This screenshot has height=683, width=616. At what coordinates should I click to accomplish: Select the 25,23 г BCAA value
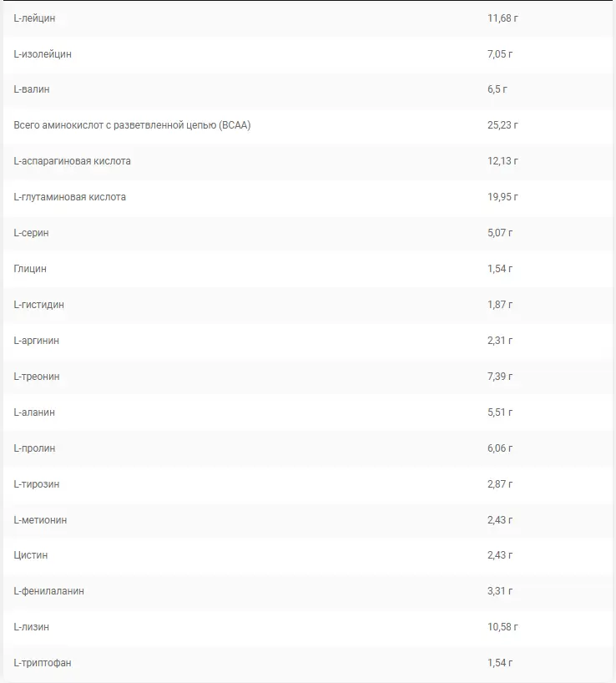tap(502, 125)
